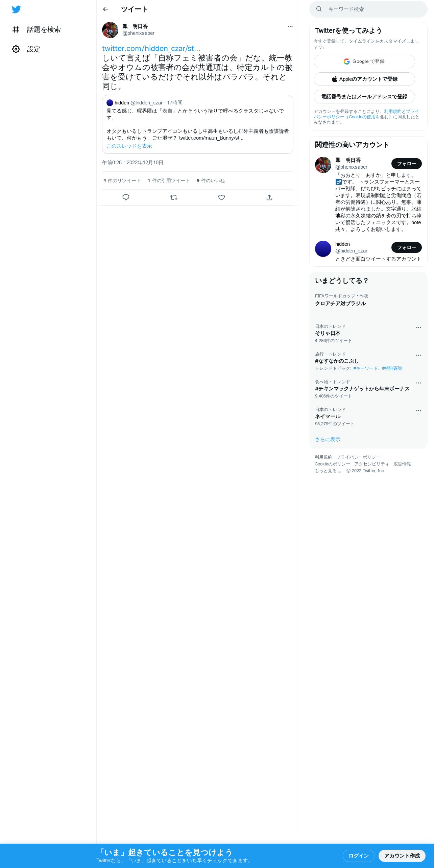Open the twitter.com/hidden_czar link in tweet

pos(151,49)
